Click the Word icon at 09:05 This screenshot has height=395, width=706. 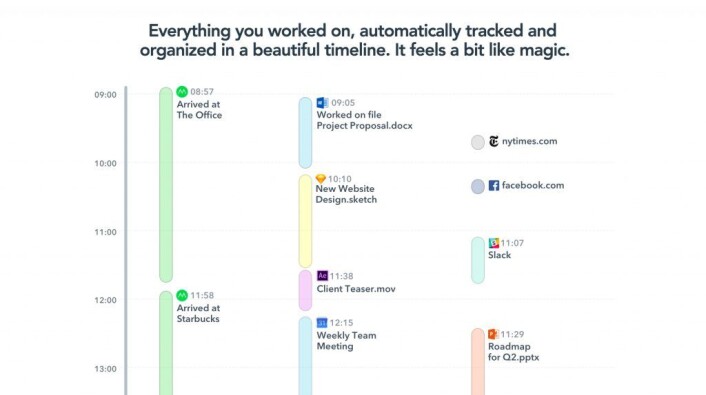pyautogui.click(x=322, y=103)
